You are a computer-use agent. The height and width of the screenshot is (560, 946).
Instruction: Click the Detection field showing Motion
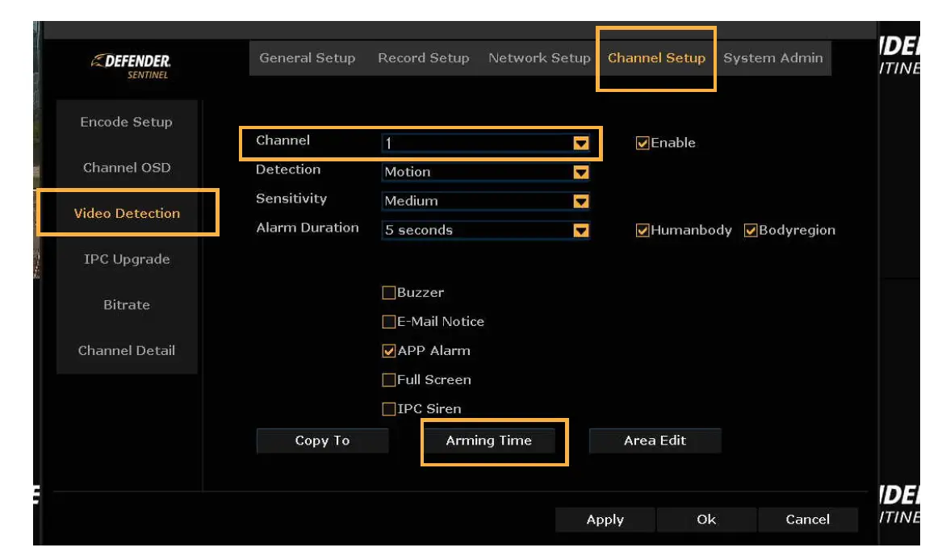pyautogui.click(x=485, y=172)
